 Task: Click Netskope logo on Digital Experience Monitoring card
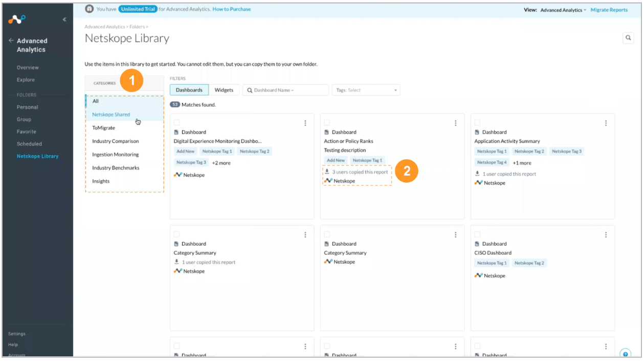click(178, 175)
